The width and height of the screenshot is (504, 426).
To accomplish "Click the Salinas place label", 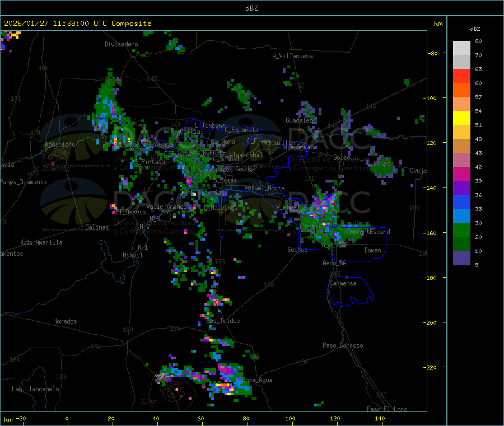I will 97,227.
